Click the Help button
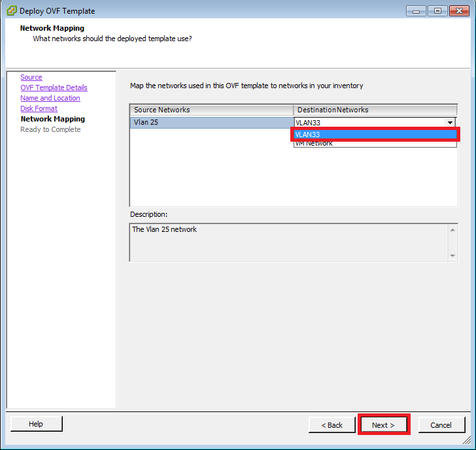This screenshot has width=476, height=450. [x=36, y=424]
